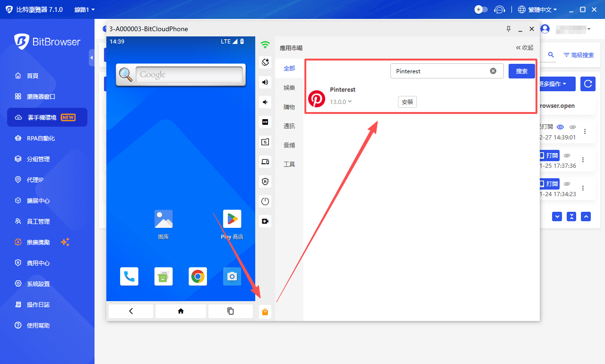Open the Play Store app on the phone
Image resolution: width=605 pixels, height=364 pixels.
click(232, 219)
